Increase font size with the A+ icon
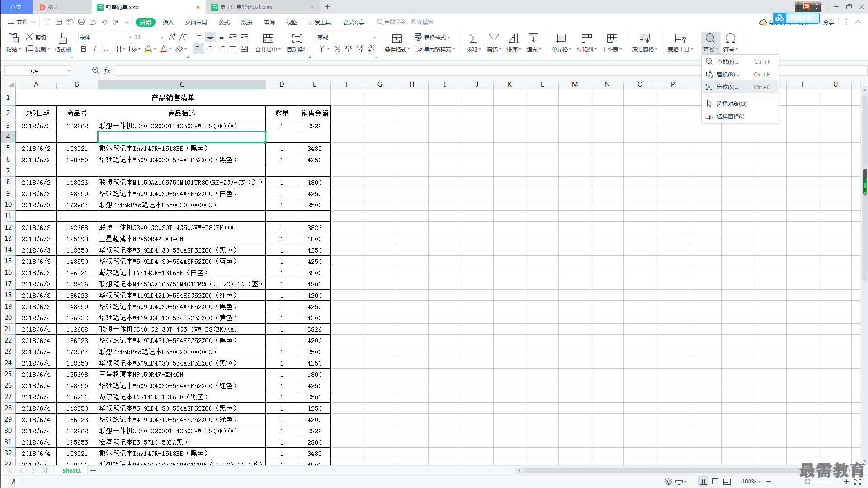This screenshot has width=868, height=488. [172, 37]
